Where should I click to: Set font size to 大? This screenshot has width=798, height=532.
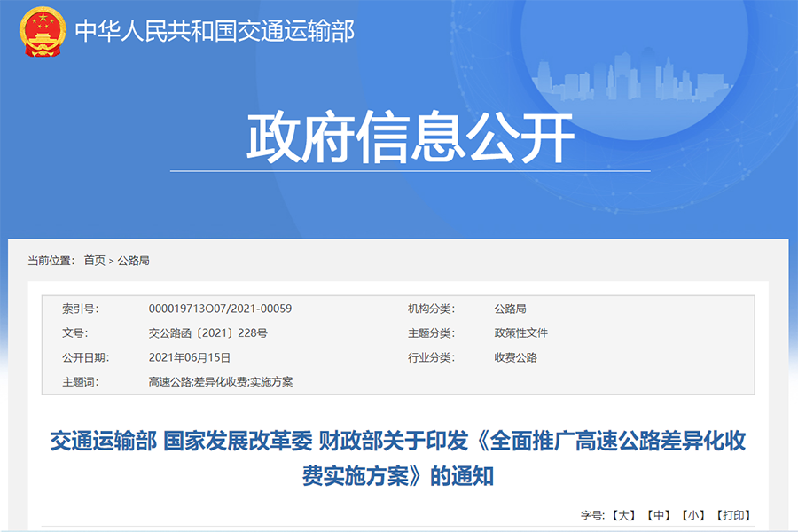(623, 516)
